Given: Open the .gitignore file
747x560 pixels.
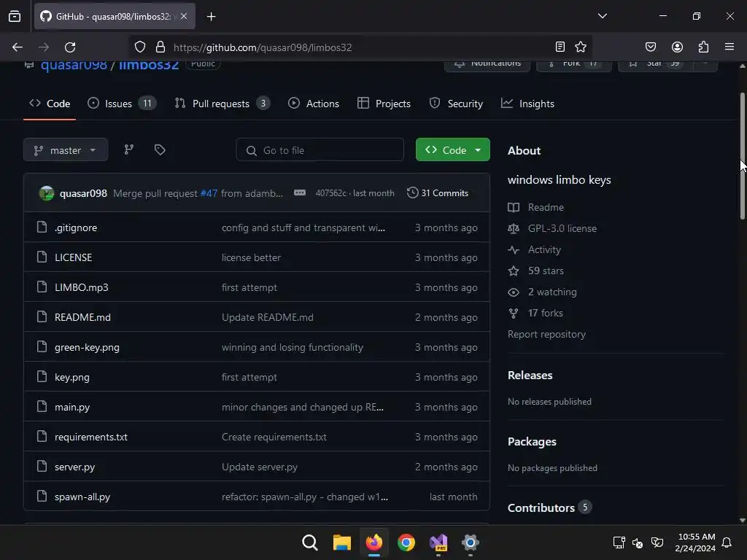Looking at the screenshot, I should (x=76, y=227).
